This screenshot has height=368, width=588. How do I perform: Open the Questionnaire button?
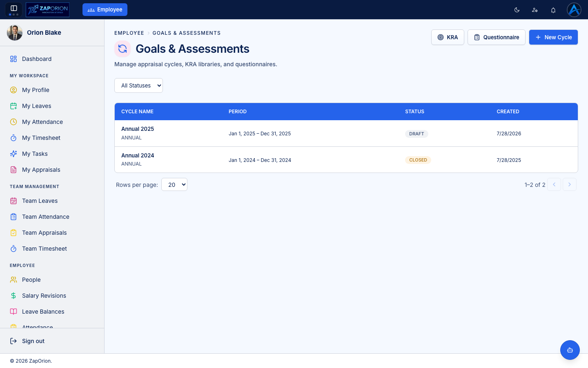coord(497,37)
